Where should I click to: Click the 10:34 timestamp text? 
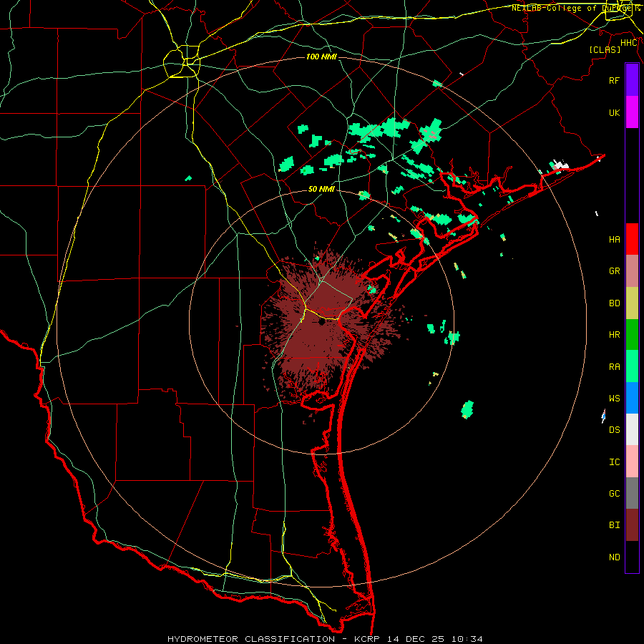tap(467, 639)
